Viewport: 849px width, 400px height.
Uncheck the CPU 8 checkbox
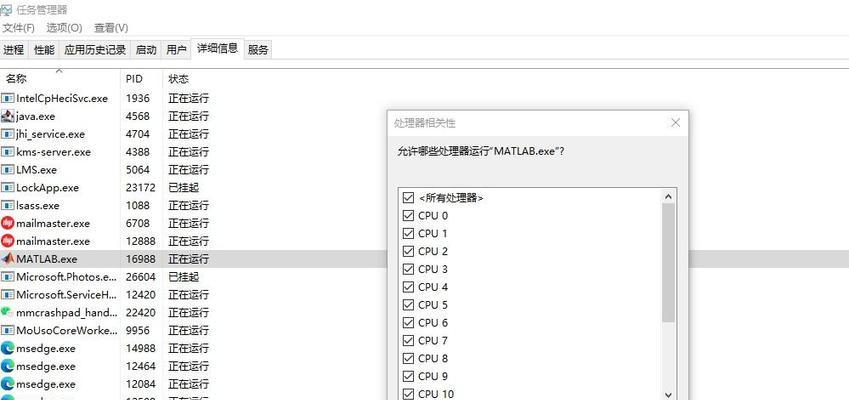pos(408,358)
